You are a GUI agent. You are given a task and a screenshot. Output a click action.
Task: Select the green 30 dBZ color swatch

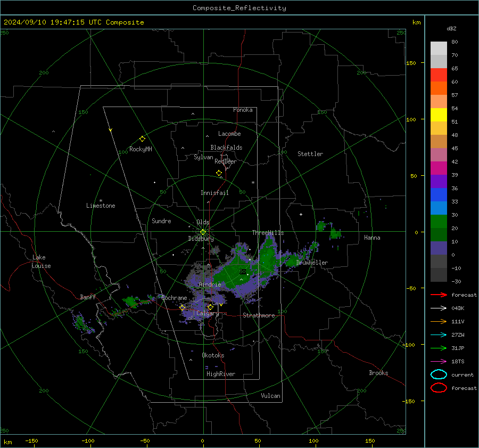pos(439,222)
